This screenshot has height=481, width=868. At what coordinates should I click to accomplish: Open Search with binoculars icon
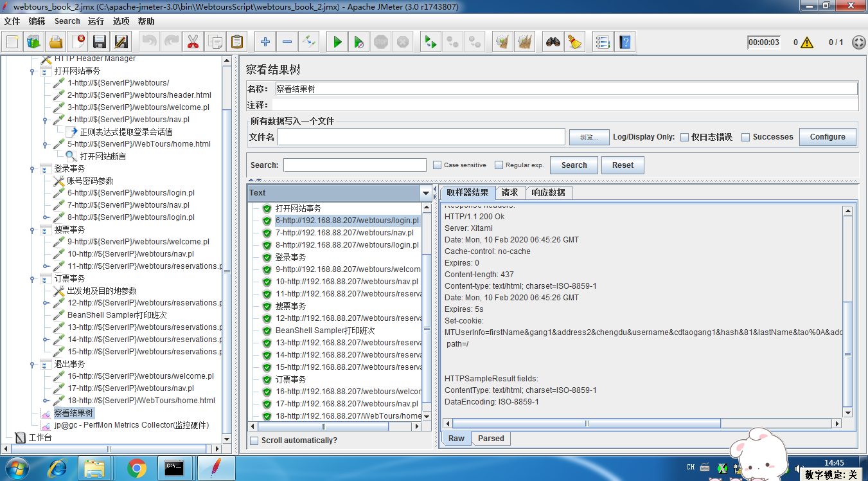pos(553,42)
